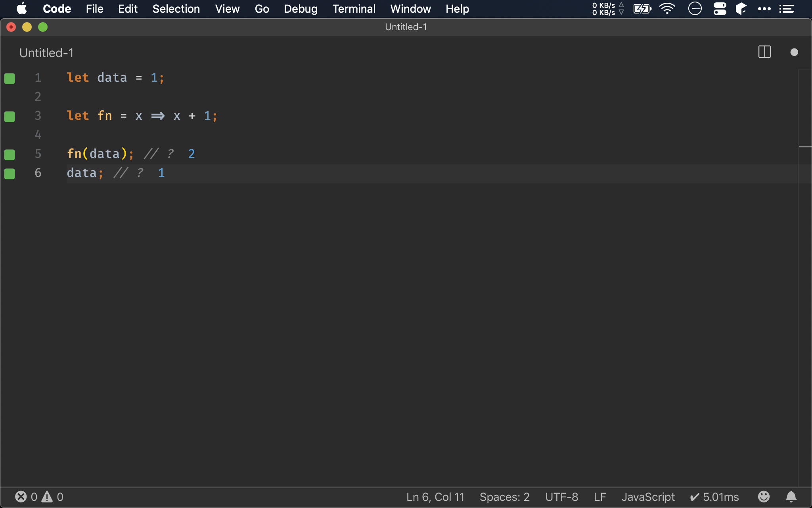The image size is (812, 508).
Task: Open the notifications bell
Action: [791, 496]
